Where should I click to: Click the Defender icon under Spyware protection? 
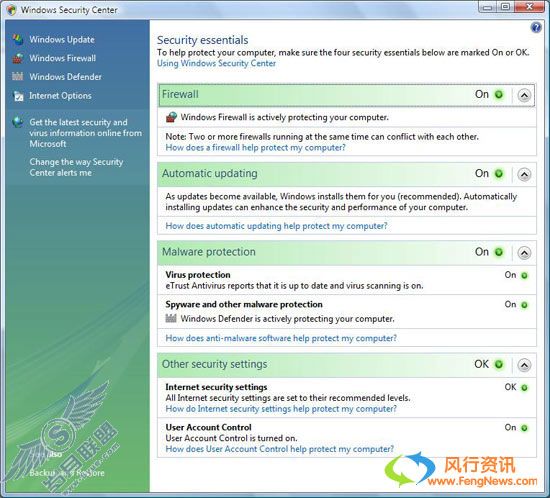click(171, 318)
